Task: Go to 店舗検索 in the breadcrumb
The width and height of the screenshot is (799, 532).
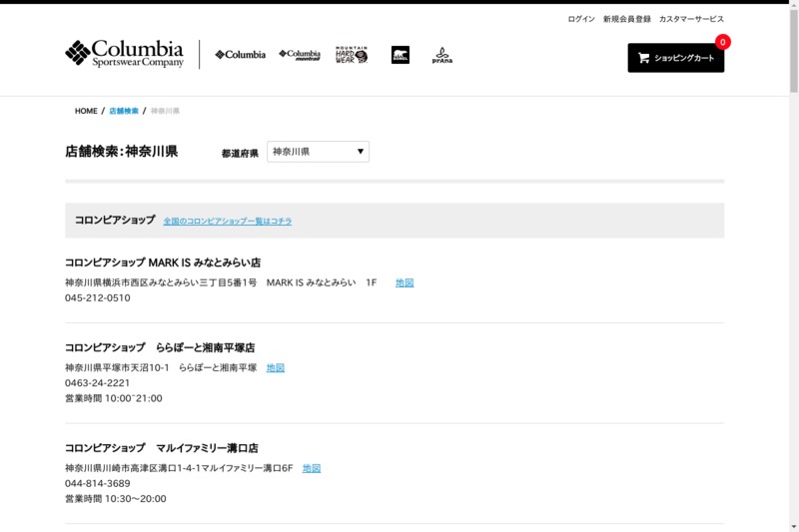Action: pos(124,111)
